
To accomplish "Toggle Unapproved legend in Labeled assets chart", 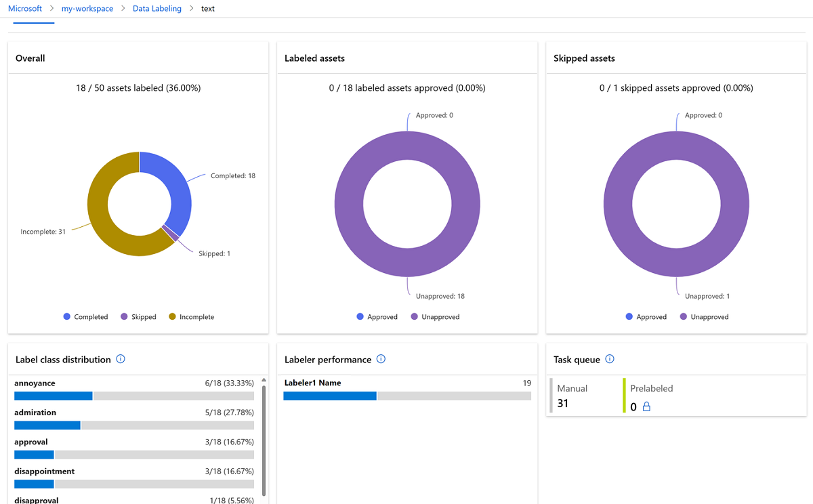I will pyautogui.click(x=435, y=317).
